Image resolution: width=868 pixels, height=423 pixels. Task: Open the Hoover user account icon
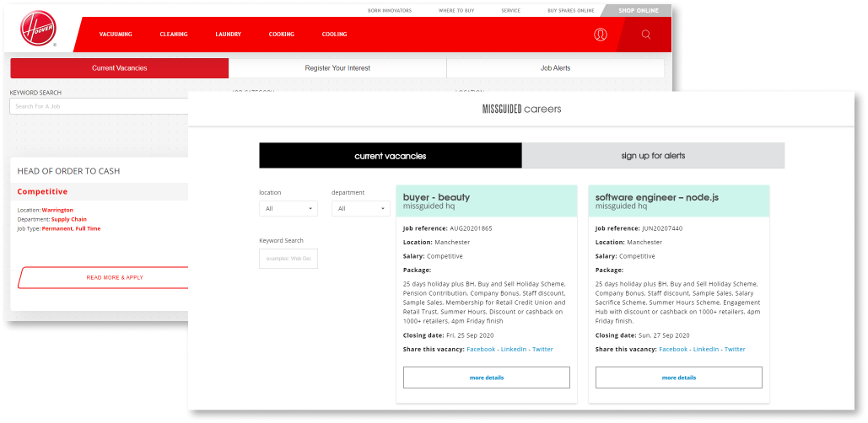click(x=600, y=35)
